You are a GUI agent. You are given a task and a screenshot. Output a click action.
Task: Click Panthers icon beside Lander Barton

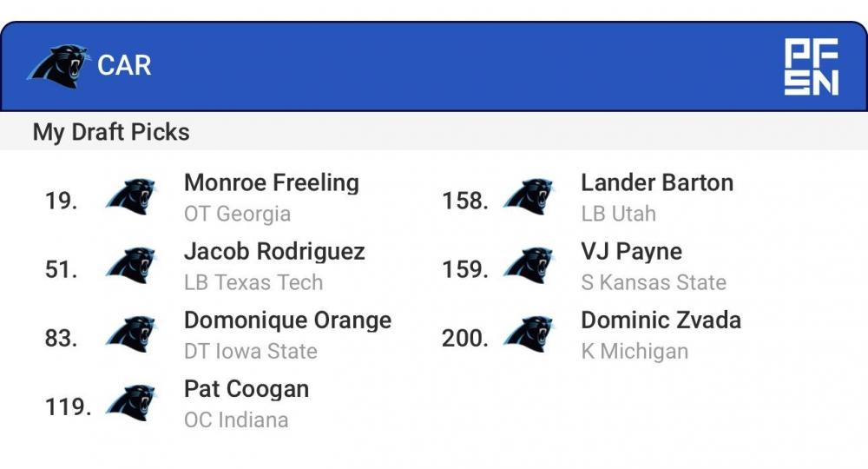tap(529, 197)
